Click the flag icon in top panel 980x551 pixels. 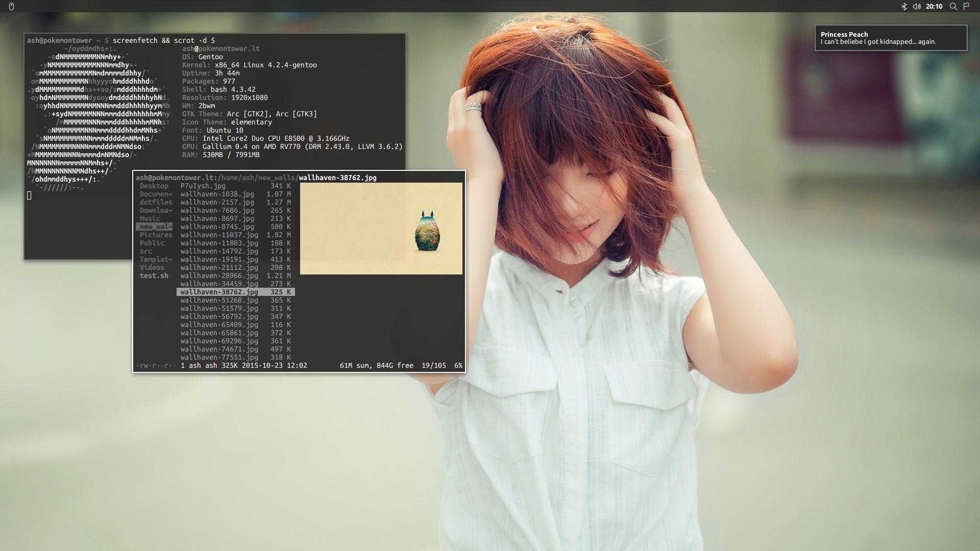coord(966,7)
